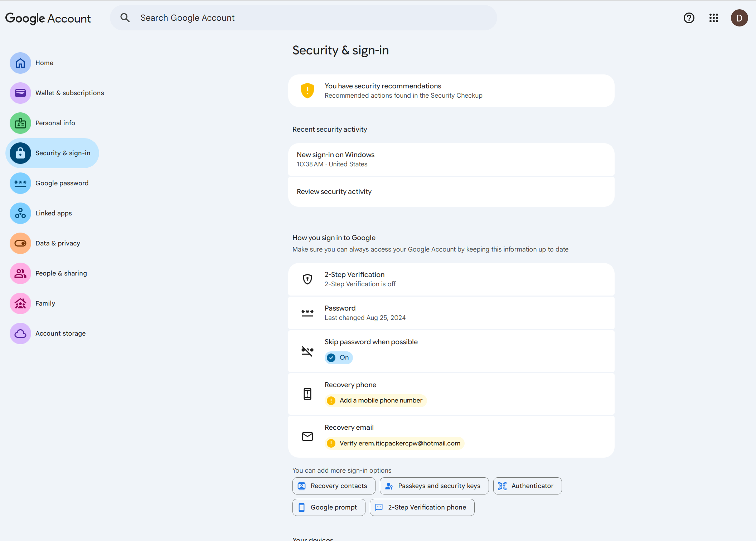Open New sign-in on Windows entry
This screenshot has width=756, height=541.
[x=451, y=160]
